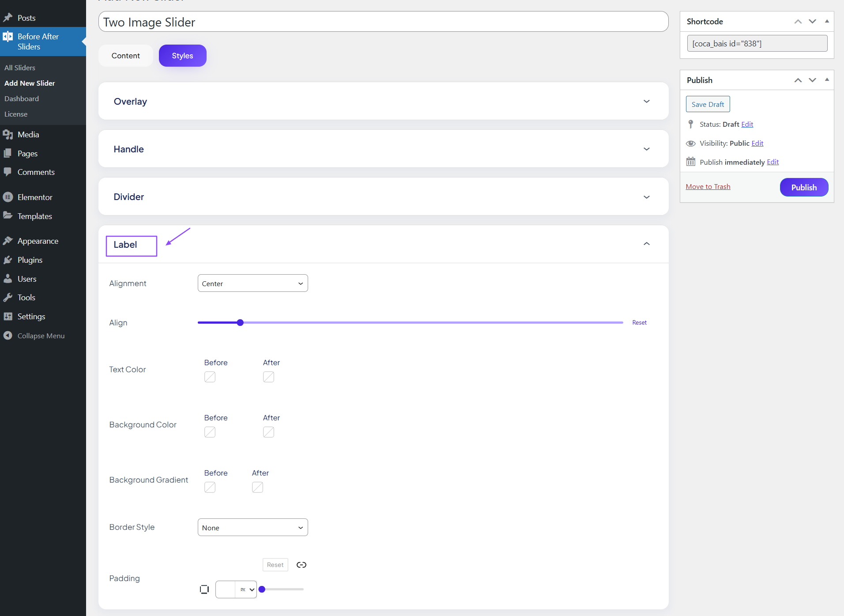Open All Sliders submenu item

pyautogui.click(x=20, y=68)
